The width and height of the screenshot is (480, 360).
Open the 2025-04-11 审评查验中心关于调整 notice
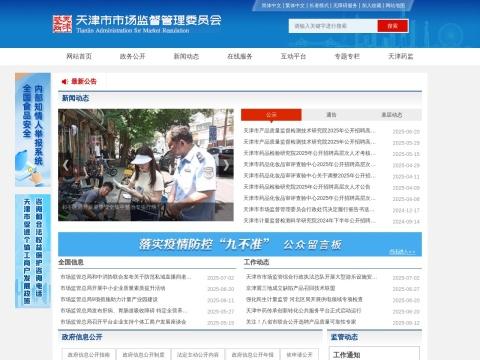[309, 176]
